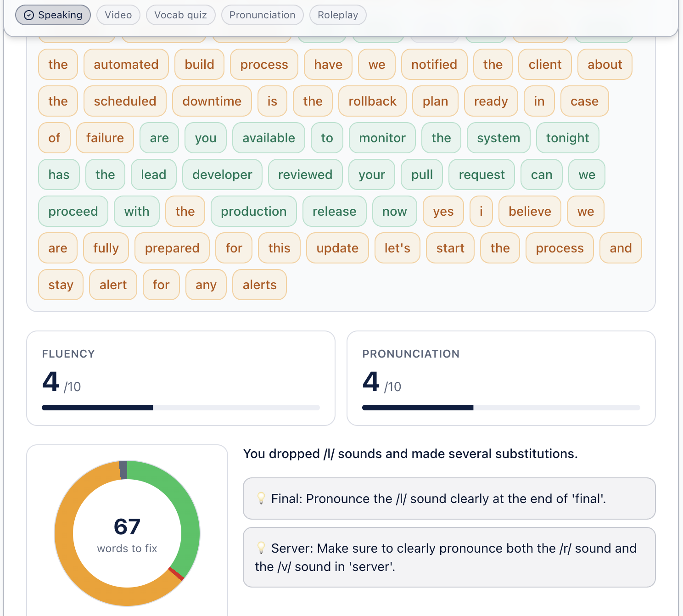
Task: Click the '67 words to fix' label
Action: click(127, 535)
